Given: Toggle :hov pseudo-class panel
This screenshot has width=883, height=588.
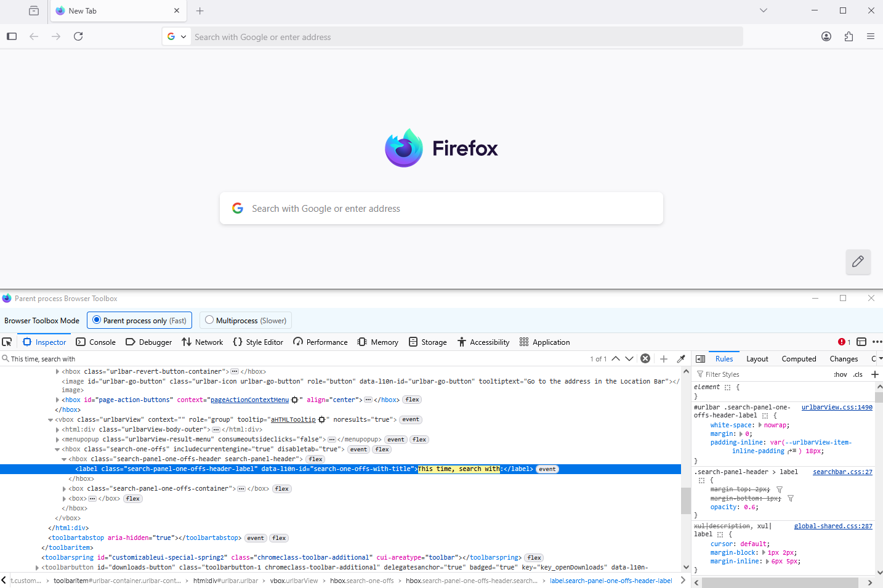Looking at the screenshot, I should (x=840, y=374).
